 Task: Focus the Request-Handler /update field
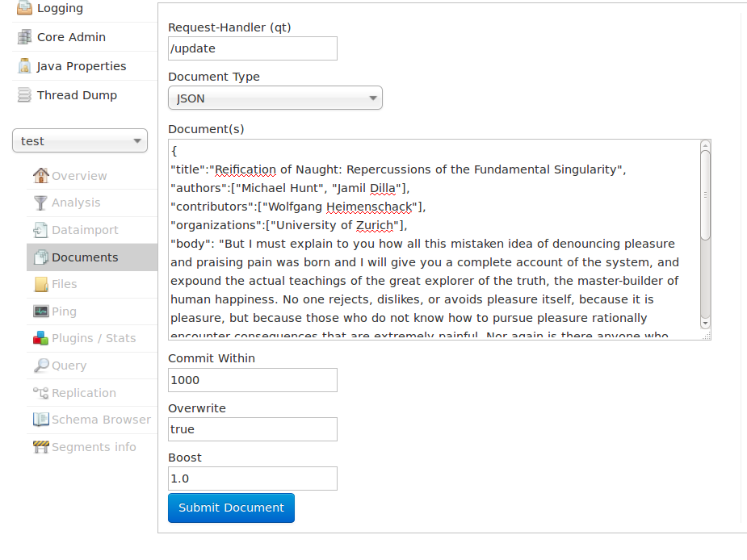click(253, 48)
